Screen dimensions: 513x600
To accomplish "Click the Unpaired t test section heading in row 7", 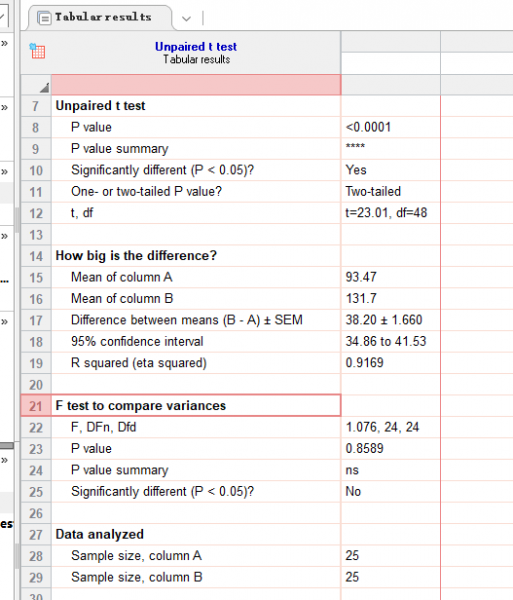I will [x=100, y=106].
